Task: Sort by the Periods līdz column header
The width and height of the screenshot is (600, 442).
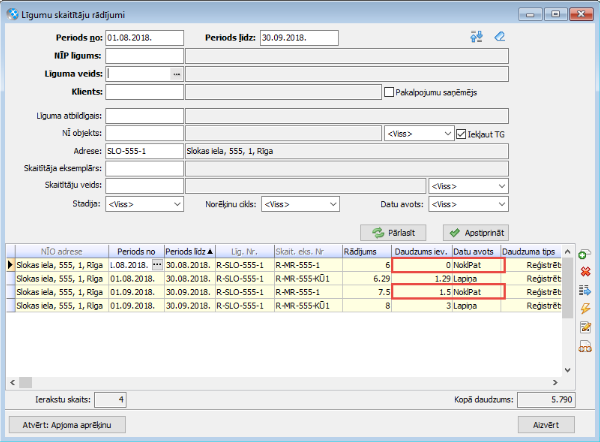Action: tap(188, 250)
